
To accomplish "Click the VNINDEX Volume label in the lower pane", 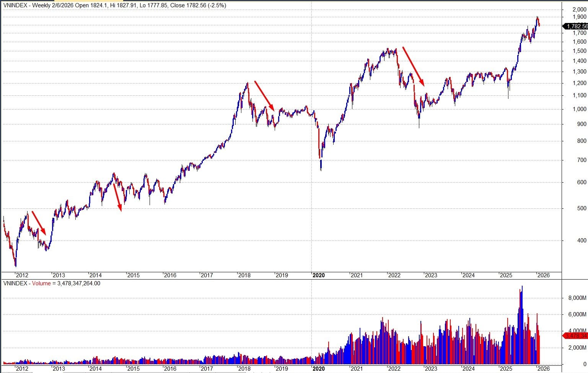I will tap(52, 283).
